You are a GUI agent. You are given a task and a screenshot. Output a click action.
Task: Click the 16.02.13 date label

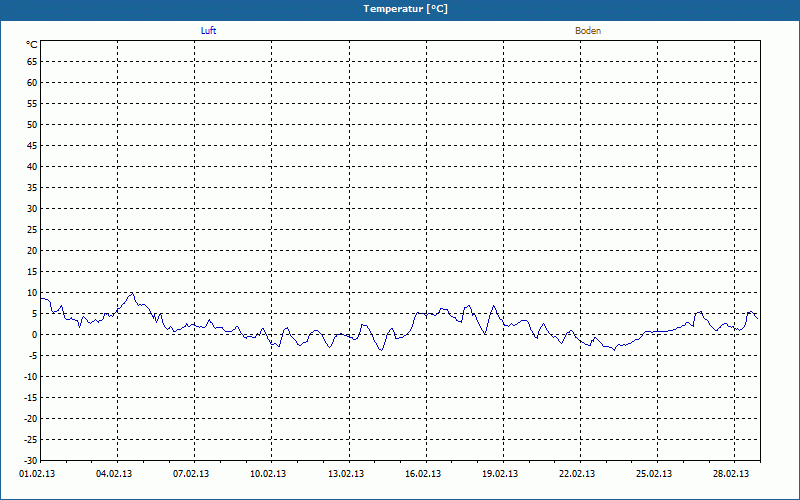click(x=423, y=474)
